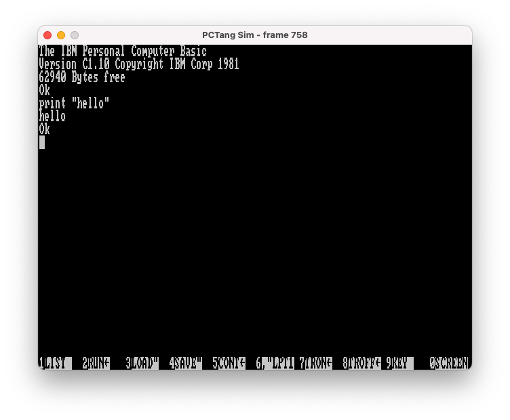Click the '2RUN' function key label
This screenshot has width=510, height=420.
coord(96,363)
